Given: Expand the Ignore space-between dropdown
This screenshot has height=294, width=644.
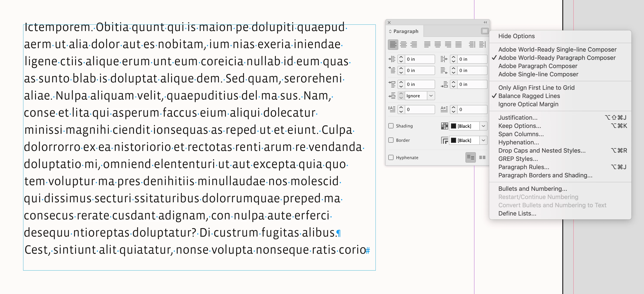Looking at the screenshot, I should coord(431,96).
